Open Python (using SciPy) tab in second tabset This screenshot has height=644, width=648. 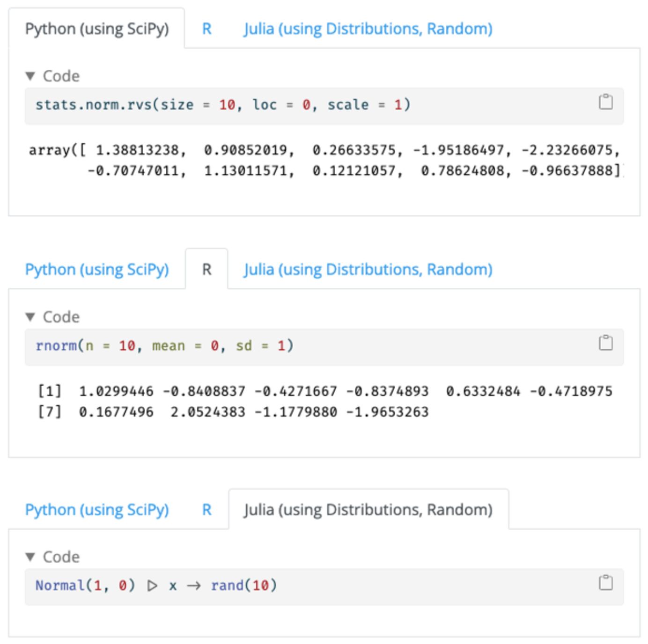97,270
